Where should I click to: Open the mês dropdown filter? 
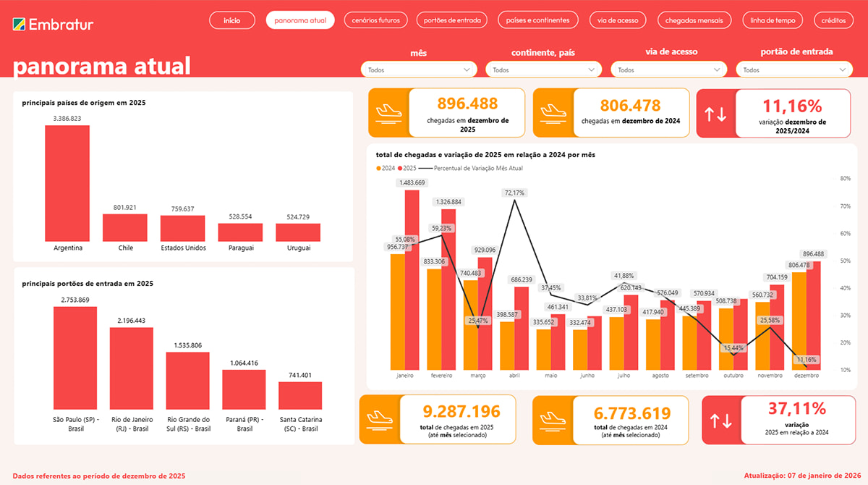[419, 70]
